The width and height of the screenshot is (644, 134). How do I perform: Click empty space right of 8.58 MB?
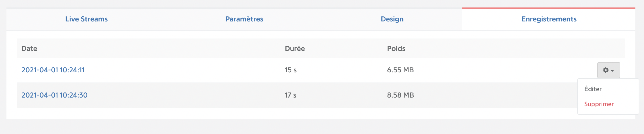pos(495,95)
